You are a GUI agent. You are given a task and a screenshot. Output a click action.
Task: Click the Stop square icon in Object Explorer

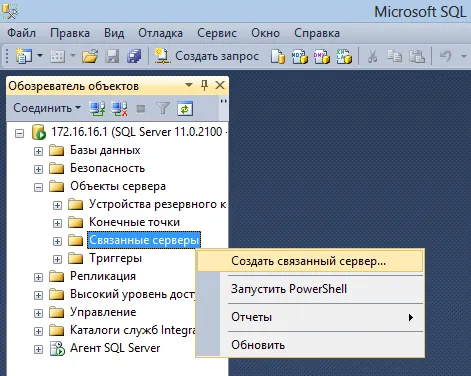(x=141, y=109)
